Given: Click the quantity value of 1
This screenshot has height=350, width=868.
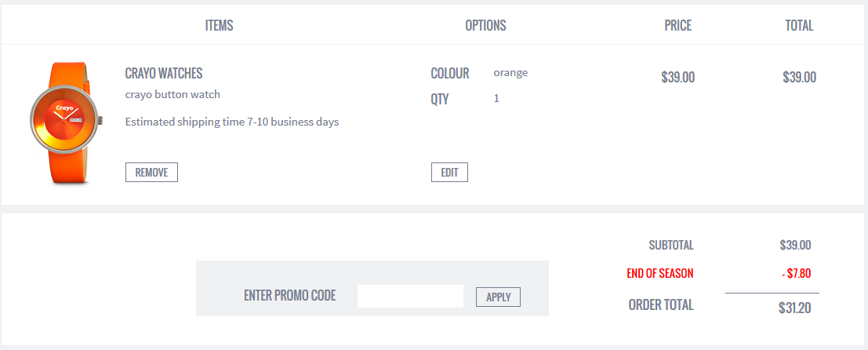Looking at the screenshot, I should point(496,99).
